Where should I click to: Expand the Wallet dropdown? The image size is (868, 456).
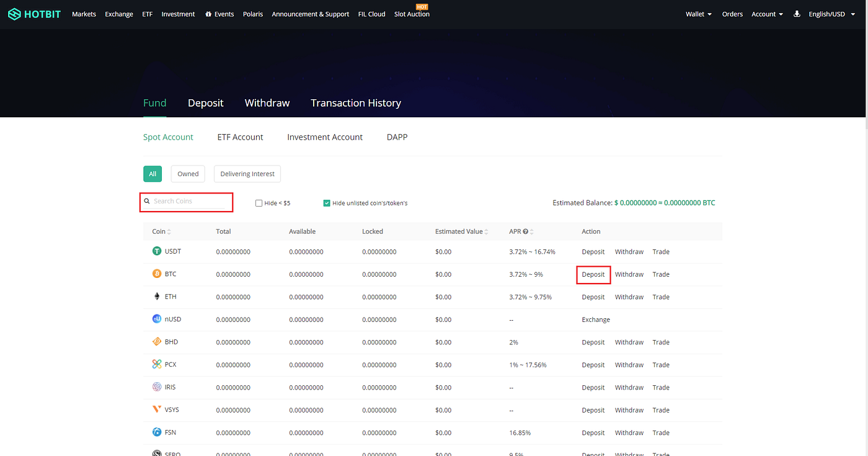coord(699,14)
